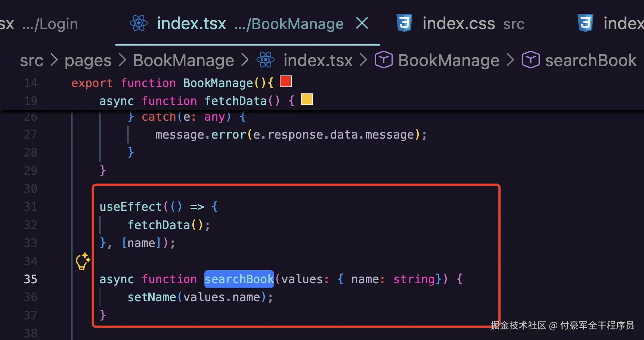Open the index.css src tab
The width and height of the screenshot is (644, 340).
click(x=473, y=24)
